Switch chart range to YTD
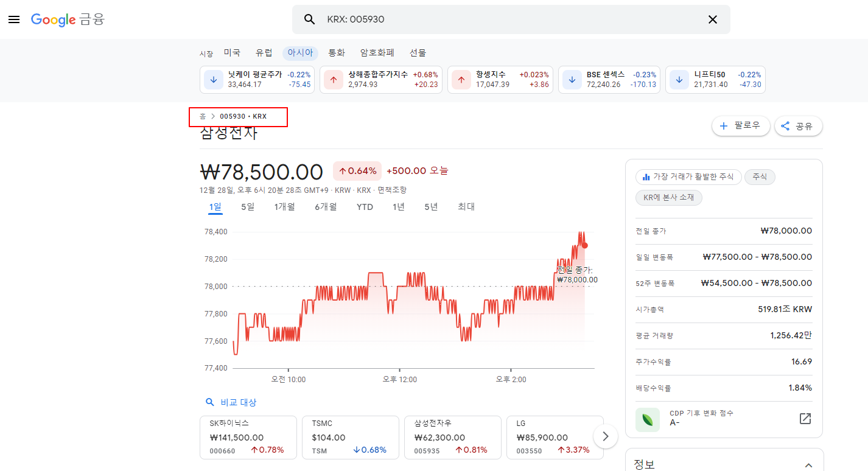The height and width of the screenshot is (471, 868). point(365,207)
